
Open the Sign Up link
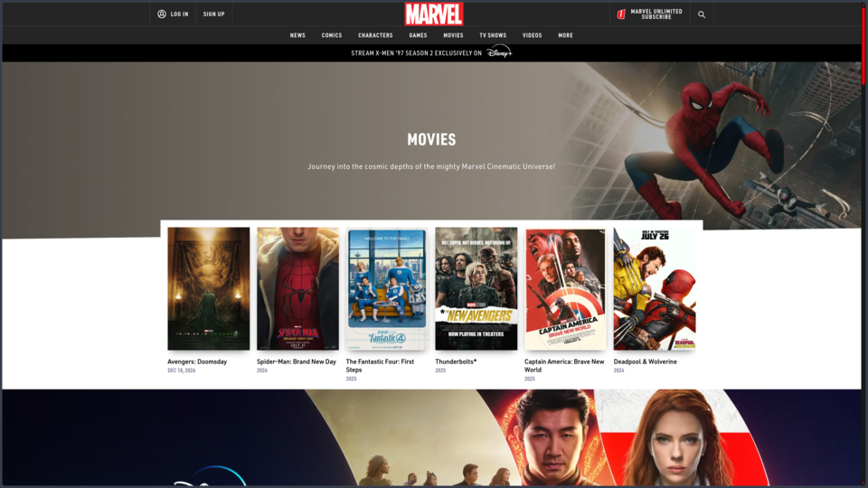click(213, 14)
